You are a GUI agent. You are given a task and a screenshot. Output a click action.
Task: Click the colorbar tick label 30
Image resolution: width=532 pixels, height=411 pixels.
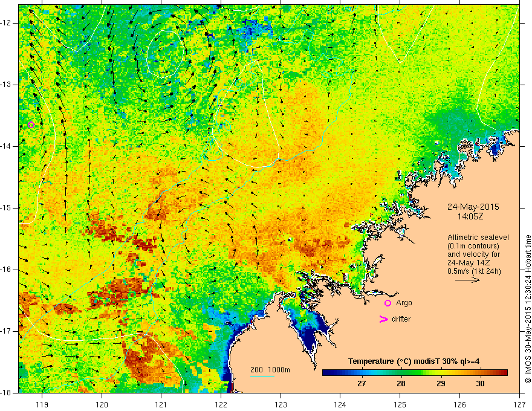480,384
